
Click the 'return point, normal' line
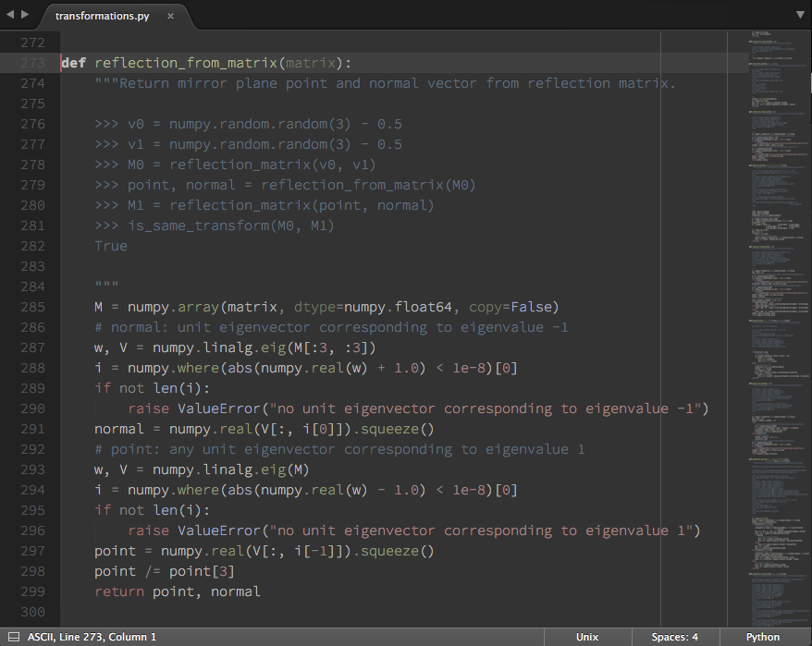pyautogui.click(x=178, y=591)
